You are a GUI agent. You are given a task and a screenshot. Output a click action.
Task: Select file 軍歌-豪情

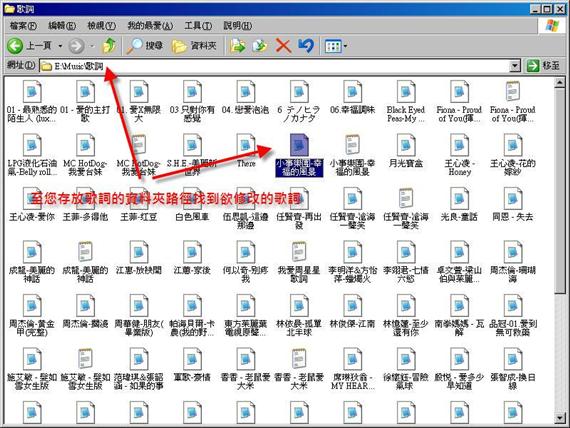tap(192, 365)
